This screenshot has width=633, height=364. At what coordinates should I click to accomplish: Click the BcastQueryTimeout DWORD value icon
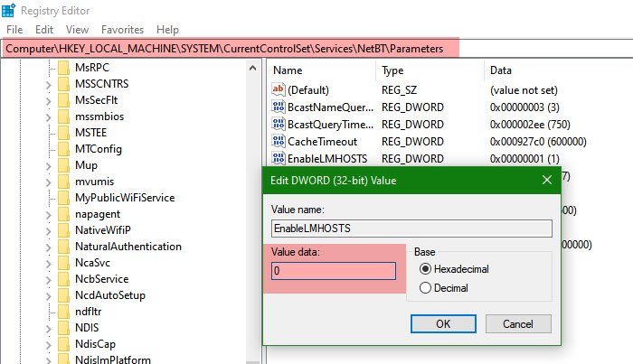[x=278, y=125]
